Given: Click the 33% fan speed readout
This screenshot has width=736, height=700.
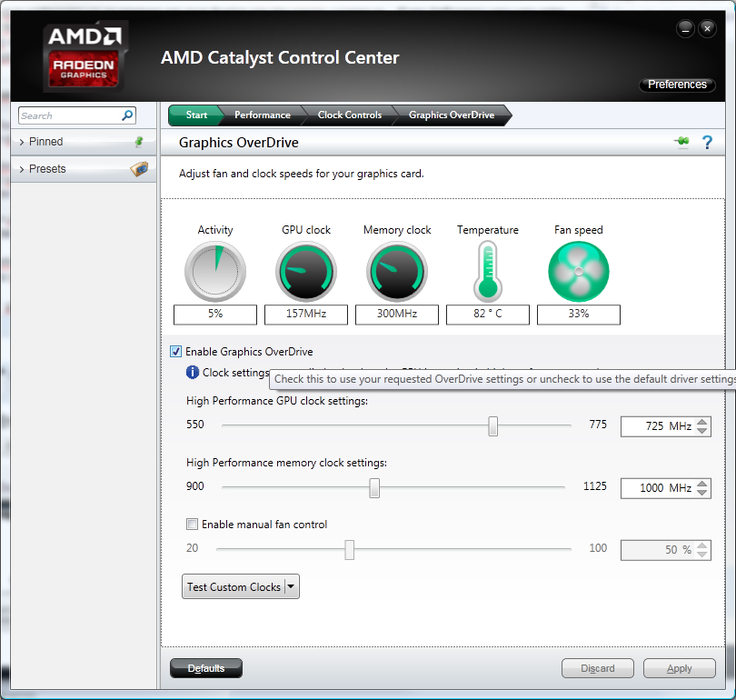Looking at the screenshot, I should pyautogui.click(x=578, y=314).
